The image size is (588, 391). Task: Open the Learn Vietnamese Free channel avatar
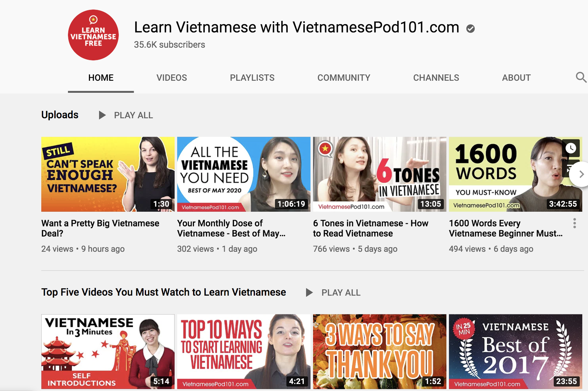(93, 35)
